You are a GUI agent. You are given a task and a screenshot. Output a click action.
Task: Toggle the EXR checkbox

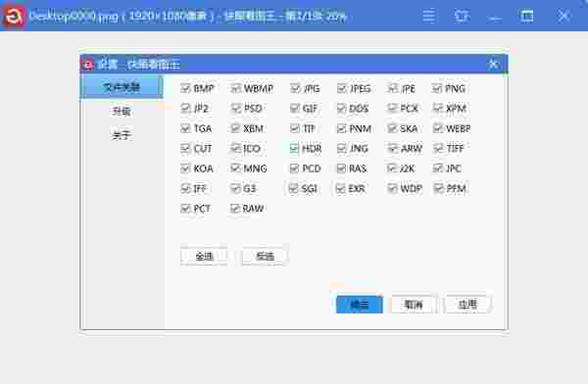[341, 188]
